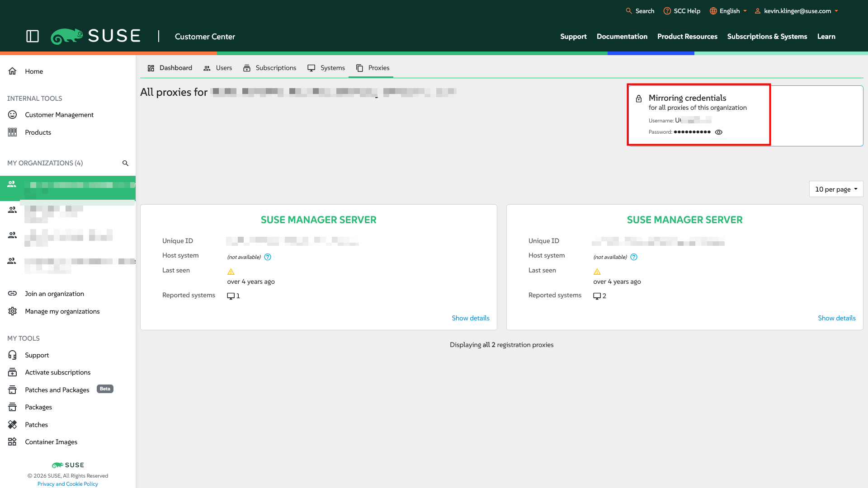
Task: Click reported systems monitor icon showing 2
Action: (x=597, y=296)
